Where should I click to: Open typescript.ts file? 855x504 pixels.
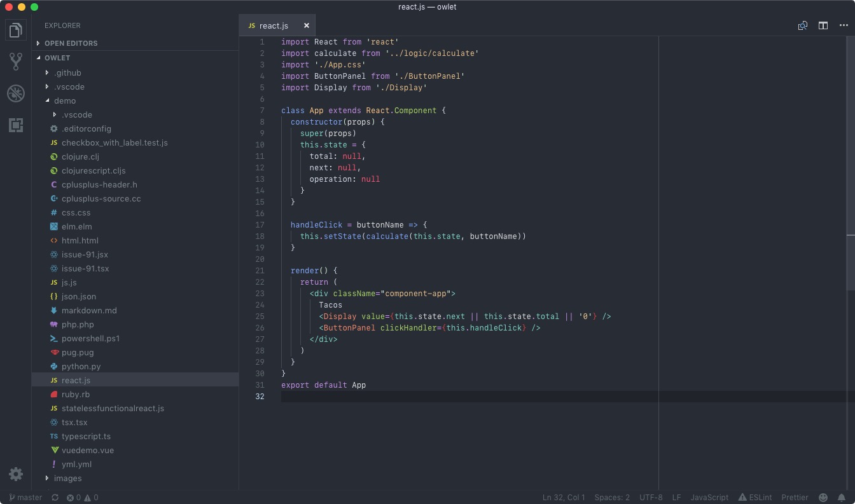135,436
